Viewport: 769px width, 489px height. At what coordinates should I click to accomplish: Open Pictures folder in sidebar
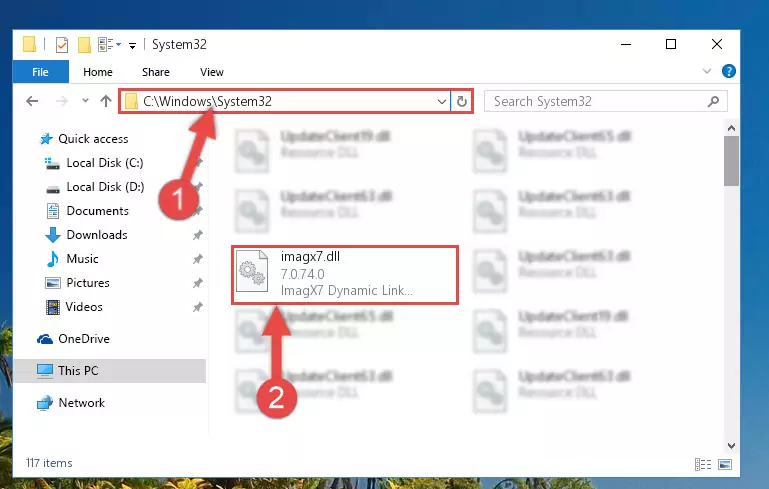(88, 283)
